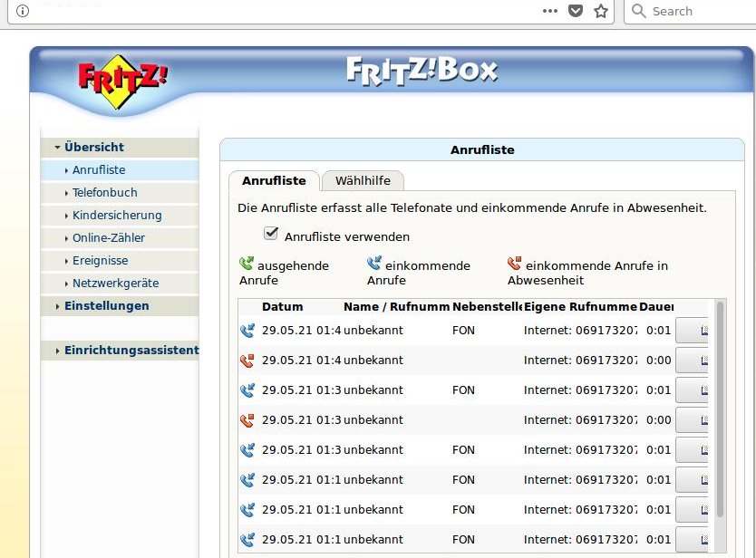
Task: Open the page actions three-dot menu
Action: tap(549, 11)
